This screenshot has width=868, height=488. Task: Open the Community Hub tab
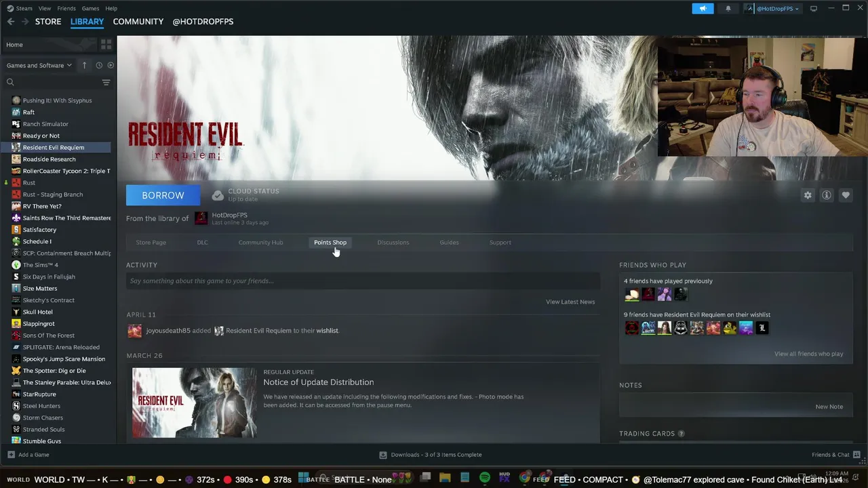coord(260,243)
